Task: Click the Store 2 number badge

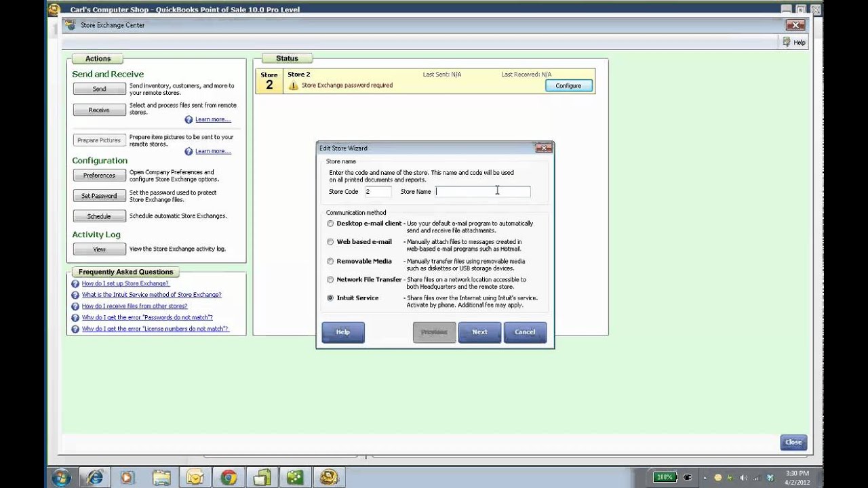Action: tap(269, 81)
